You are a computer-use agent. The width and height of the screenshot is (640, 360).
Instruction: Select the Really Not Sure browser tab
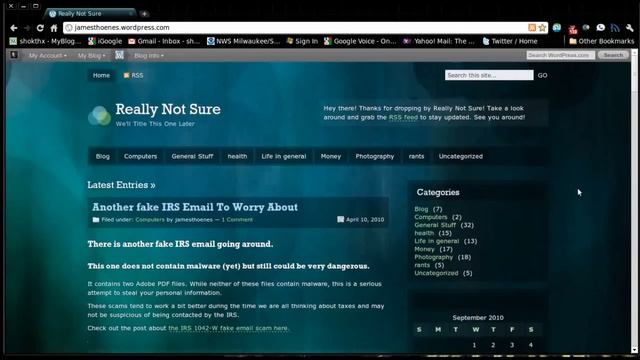(91, 13)
